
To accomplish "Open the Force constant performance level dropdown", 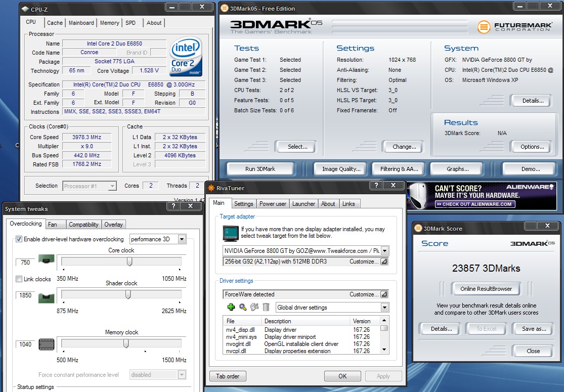I will pyautogui.click(x=182, y=375).
